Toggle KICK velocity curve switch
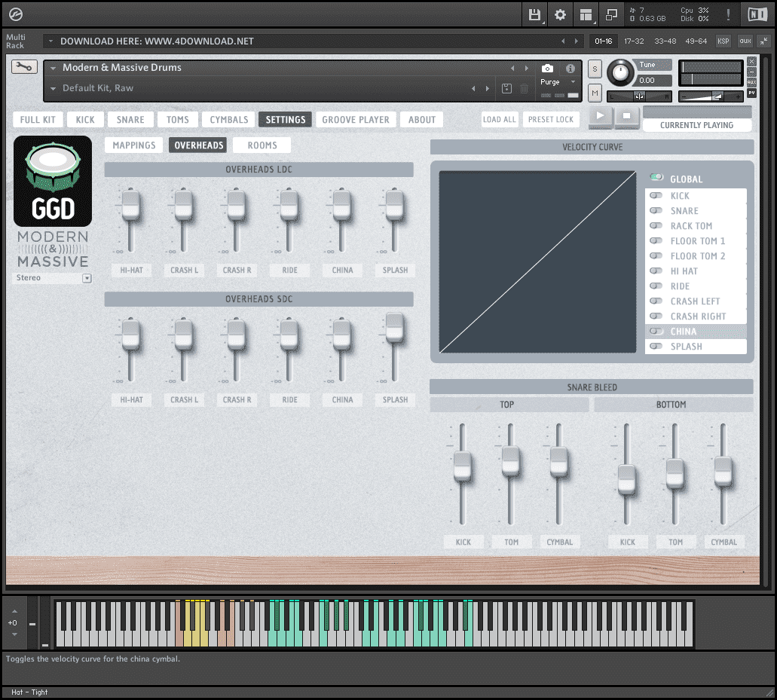777x700 pixels. coord(656,196)
